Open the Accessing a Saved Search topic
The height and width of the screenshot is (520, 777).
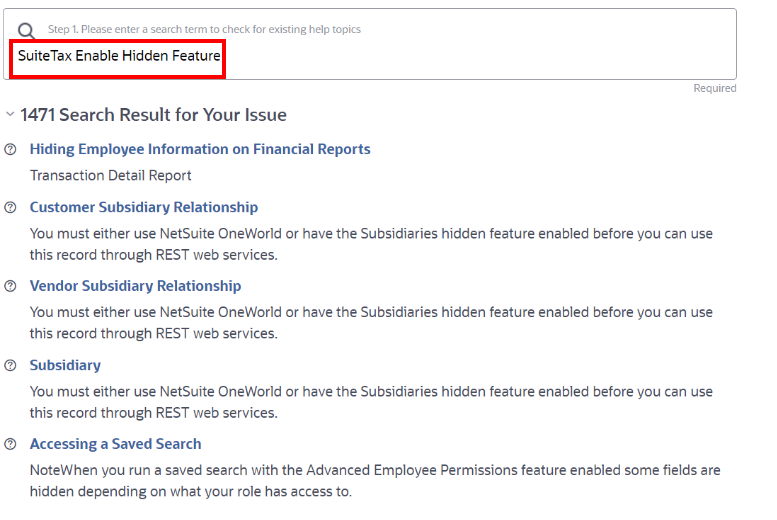[115, 444]
